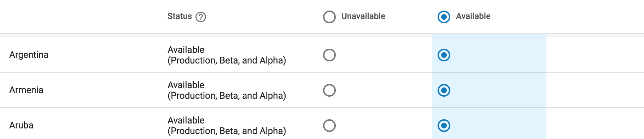Click Aruba's Available status text

pyautogui.click(x=186, y=120)
